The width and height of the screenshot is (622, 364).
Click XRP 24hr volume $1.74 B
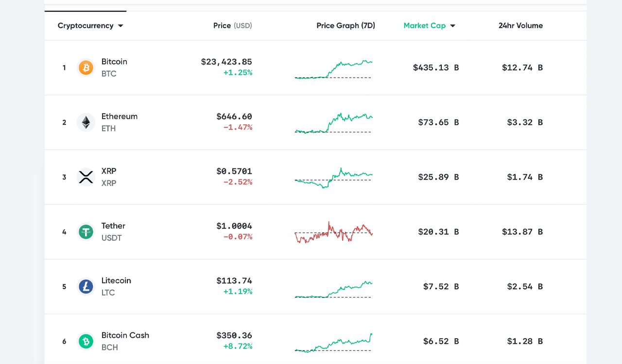pos(525,177)
